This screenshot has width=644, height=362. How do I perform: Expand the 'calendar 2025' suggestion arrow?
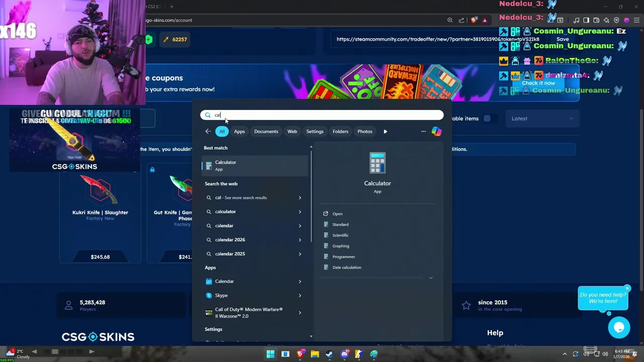tap(300, 254)
